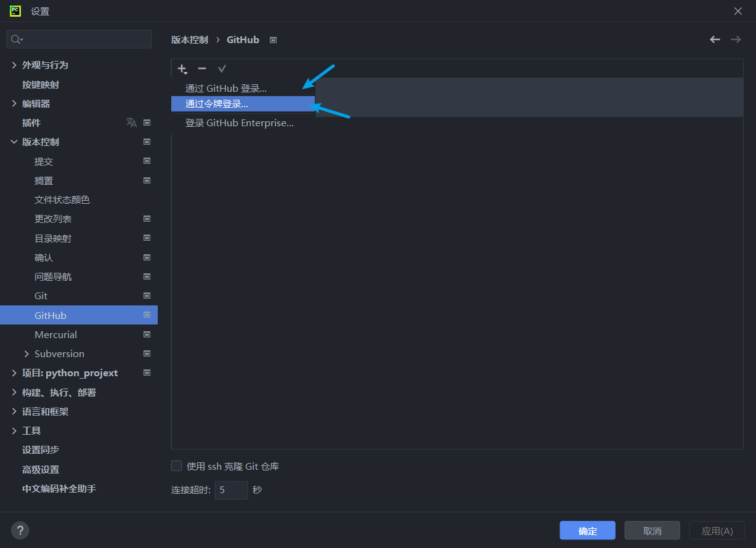
Task: Click the set default checkmark icon
Action: pos(222,69)
